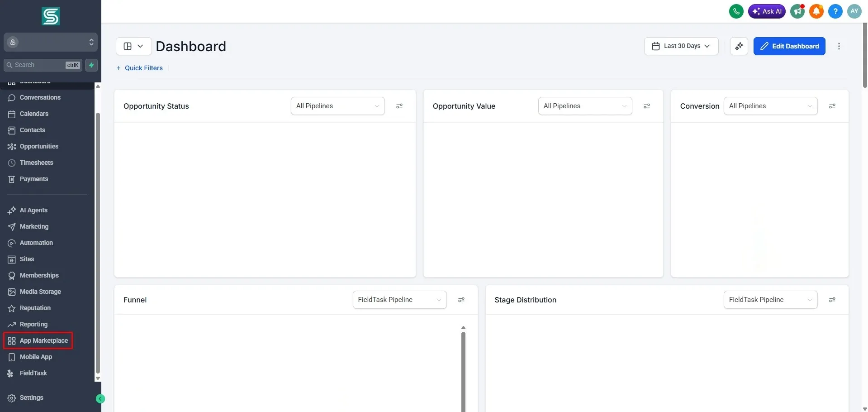This screenshot has height=412, width=868.
Task: Open Conversion All Pipelines dropdown
Action: [x=770, y=106]
